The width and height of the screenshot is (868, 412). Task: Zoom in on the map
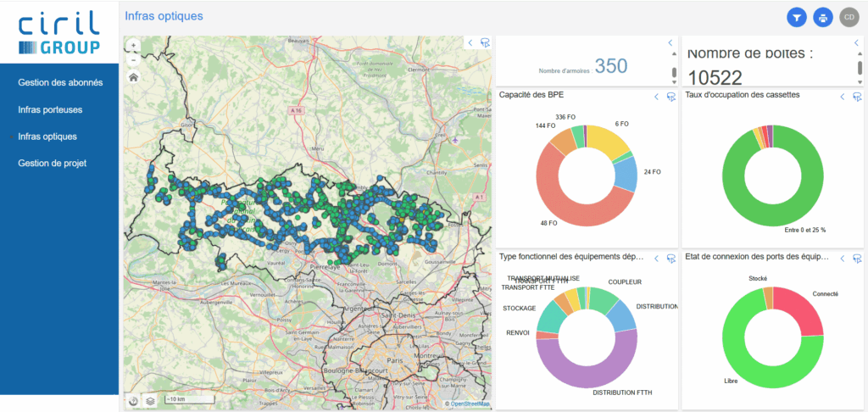tap(133, 46)
